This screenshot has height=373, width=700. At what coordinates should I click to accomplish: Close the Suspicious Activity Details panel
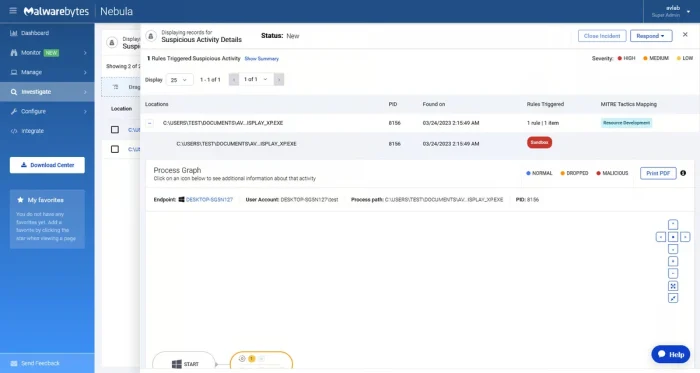[x=685, y=34]
